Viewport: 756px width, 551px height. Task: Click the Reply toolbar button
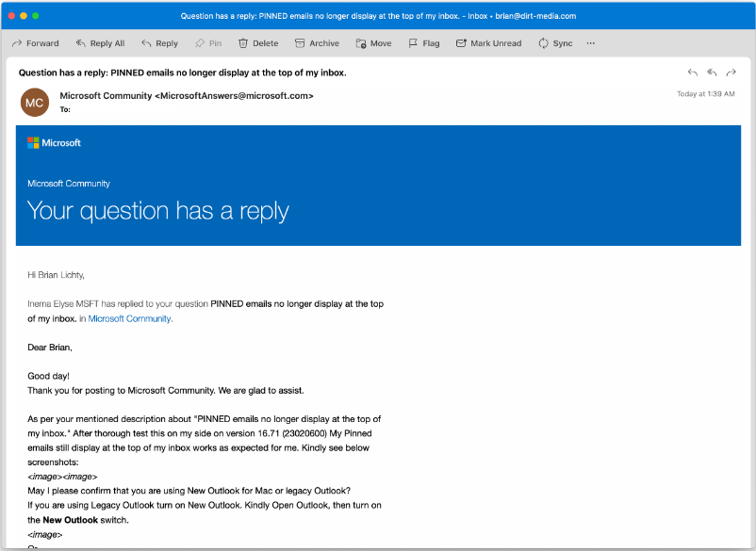tap(159, 43)
